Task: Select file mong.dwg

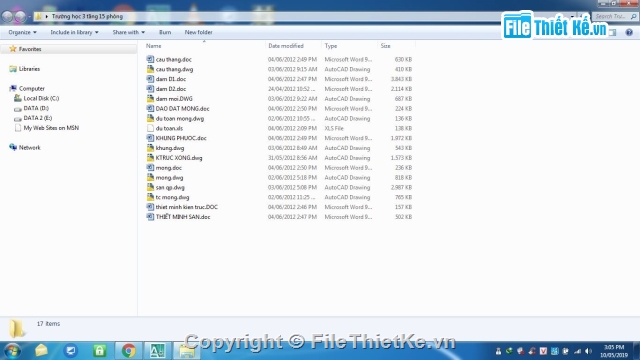Action: coord(169,178)
